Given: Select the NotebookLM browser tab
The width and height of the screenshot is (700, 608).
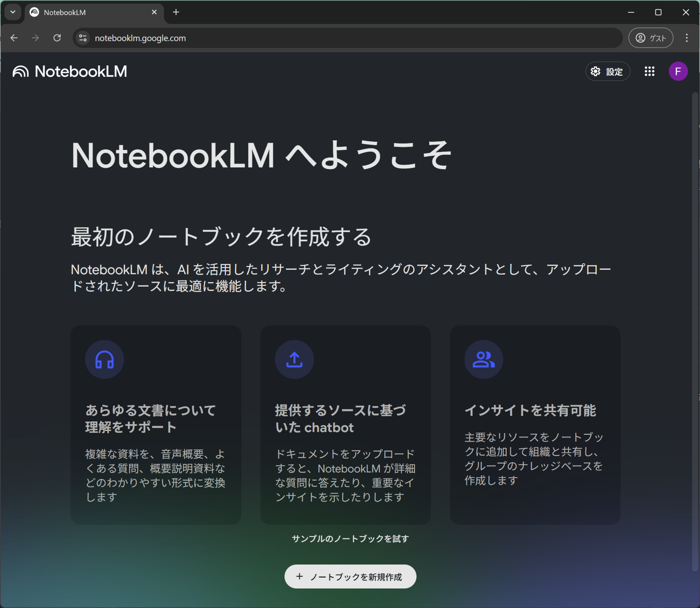Looking at the screenshot, I should 94,12.
